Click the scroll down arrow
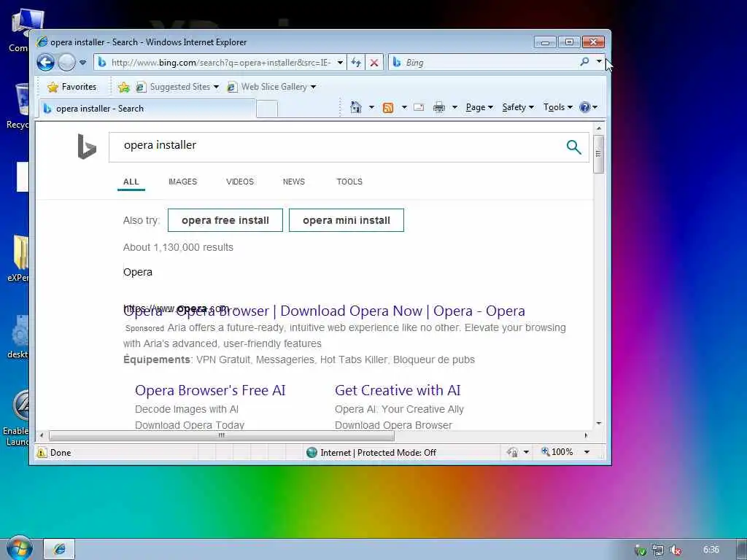747x560 pixels. [x=599, y=424]
